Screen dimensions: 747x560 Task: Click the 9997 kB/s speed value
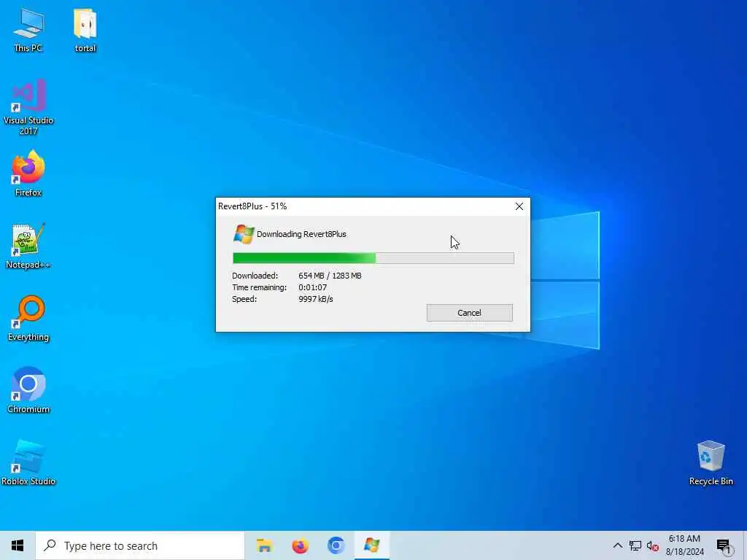click(315, 299)
